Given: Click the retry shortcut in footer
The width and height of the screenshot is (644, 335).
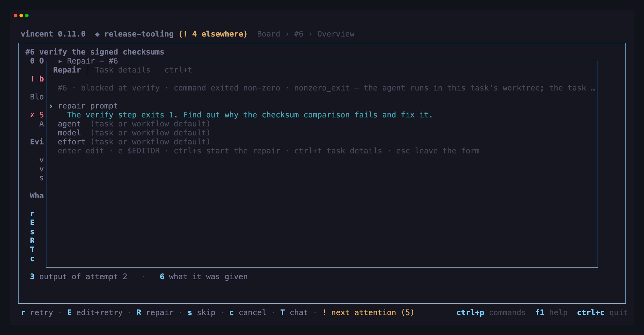Looking at the screenshot, I should click(x=37, y=312).
